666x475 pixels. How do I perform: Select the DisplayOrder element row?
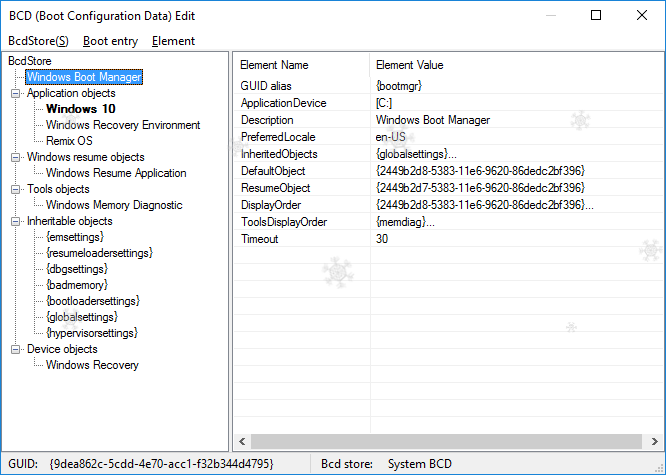point(449,205)
